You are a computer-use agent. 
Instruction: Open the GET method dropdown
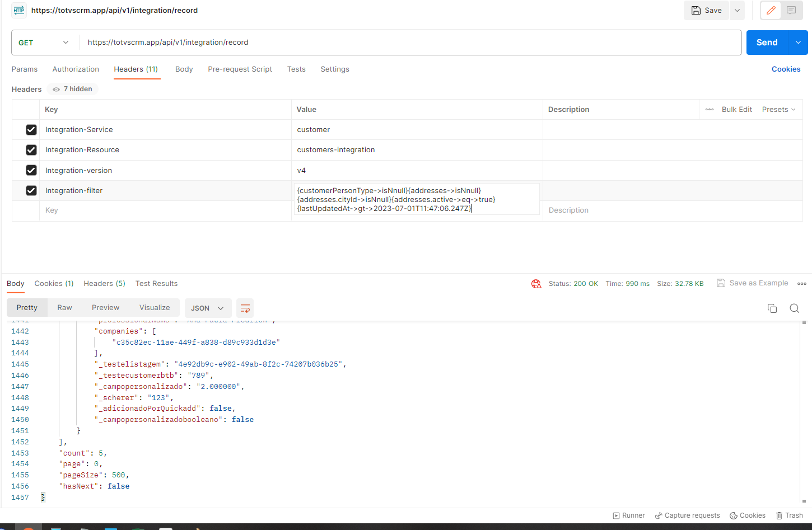click(44, 43)
